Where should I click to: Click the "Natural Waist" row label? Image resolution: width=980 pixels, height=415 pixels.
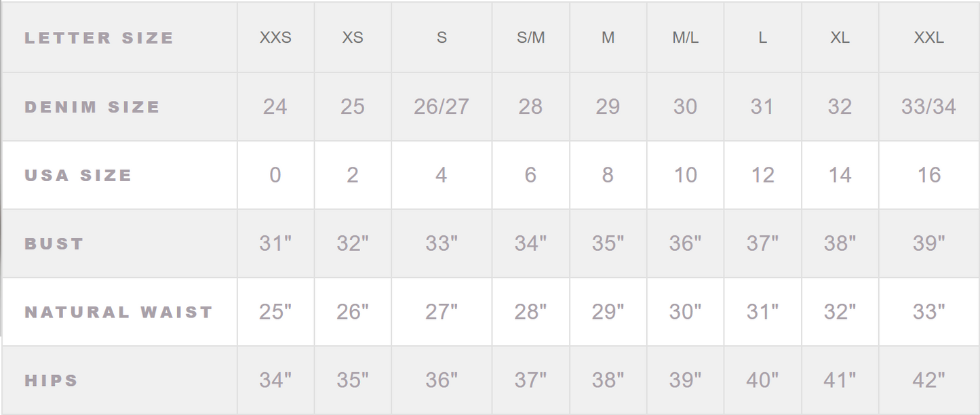[119, 312]
